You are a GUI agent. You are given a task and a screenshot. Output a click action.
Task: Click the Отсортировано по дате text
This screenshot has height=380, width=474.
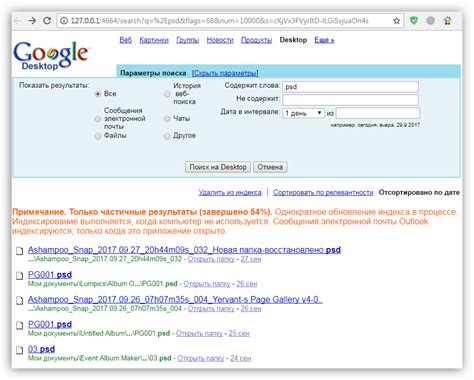(419, 192)
